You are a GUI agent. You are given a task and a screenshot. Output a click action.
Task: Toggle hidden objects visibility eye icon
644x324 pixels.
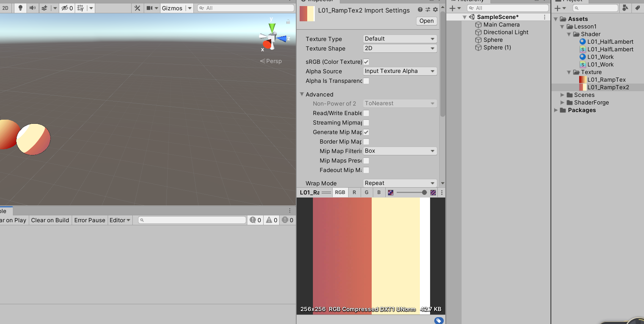pos(67,8)
